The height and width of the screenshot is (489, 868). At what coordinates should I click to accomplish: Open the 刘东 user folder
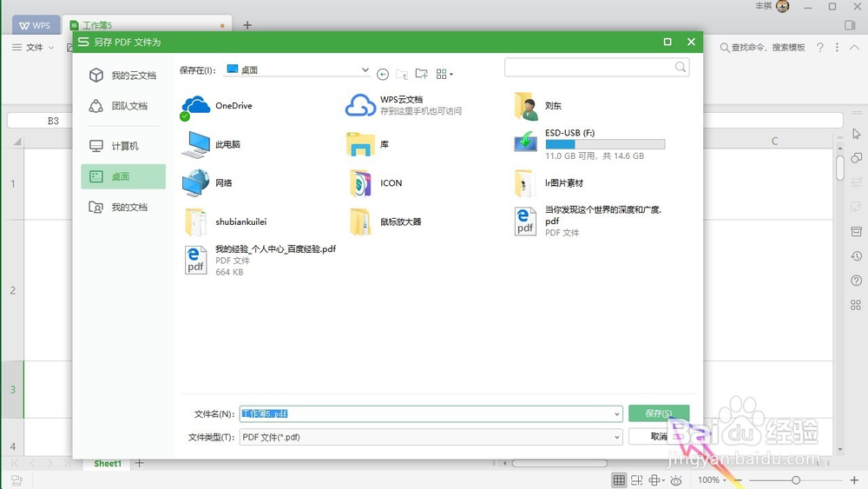(x=538, y=106)
